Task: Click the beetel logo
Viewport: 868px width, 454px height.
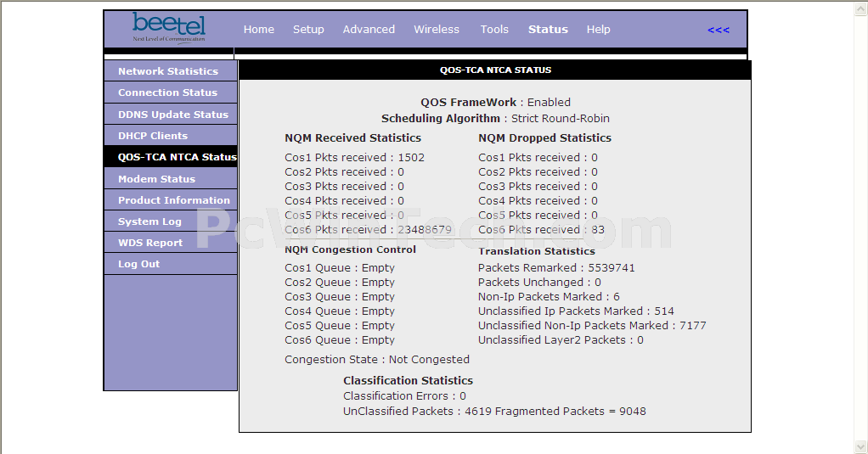Action: 169,28
